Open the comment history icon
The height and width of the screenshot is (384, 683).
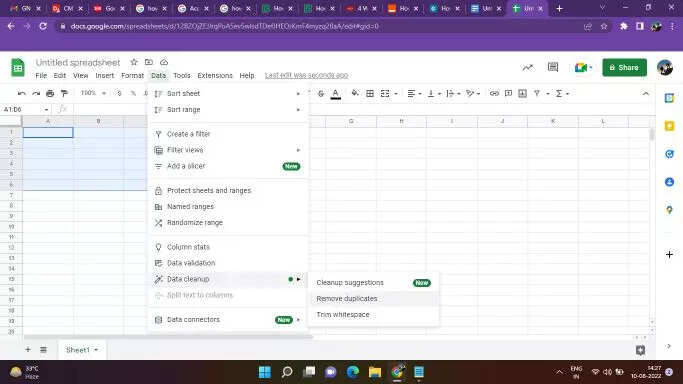[x=553, y=67]
